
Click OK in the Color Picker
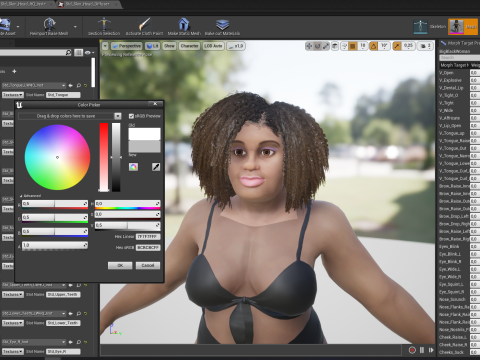pos(120,265)
